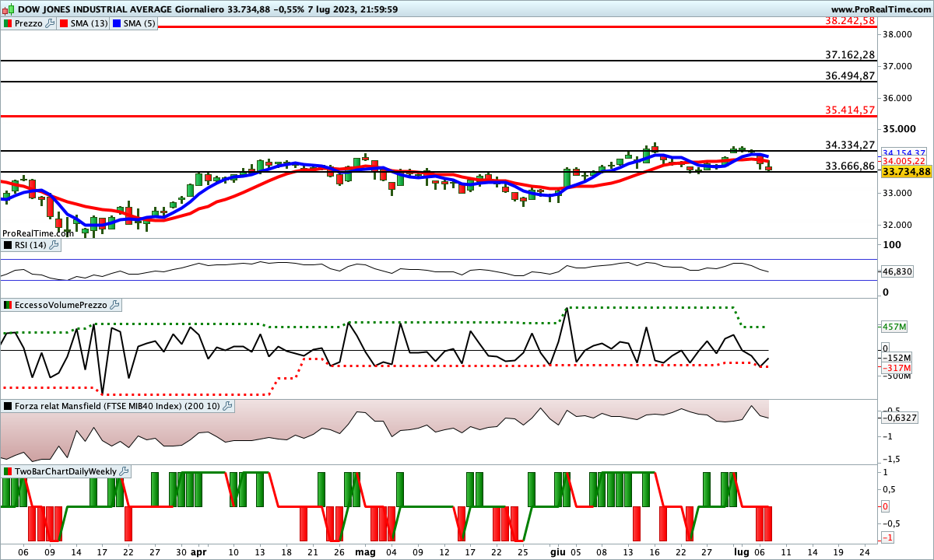
Task: Click the blue SMA (5) color swatch
Action: point(118,23)
